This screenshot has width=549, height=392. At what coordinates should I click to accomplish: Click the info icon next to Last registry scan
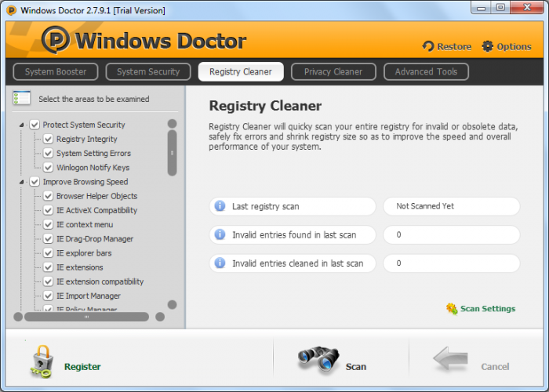pyautogui.click(x=220, y=205)
